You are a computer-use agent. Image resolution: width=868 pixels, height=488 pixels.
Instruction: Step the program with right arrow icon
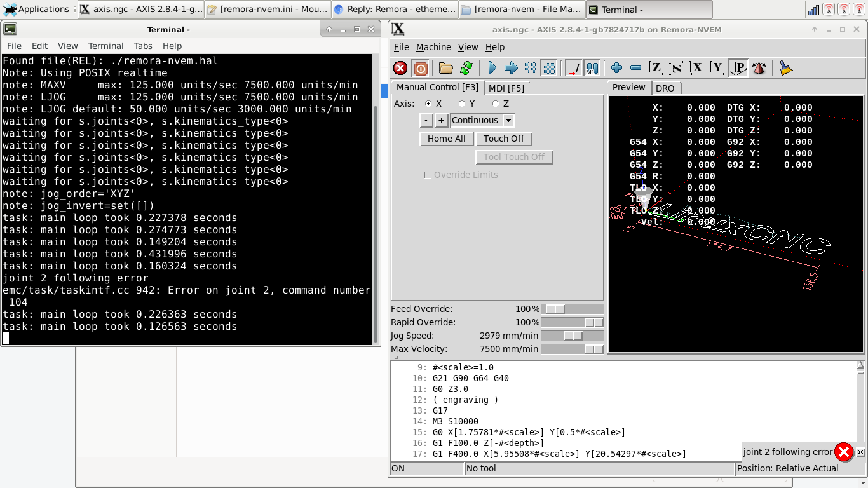tap(511, 68)
